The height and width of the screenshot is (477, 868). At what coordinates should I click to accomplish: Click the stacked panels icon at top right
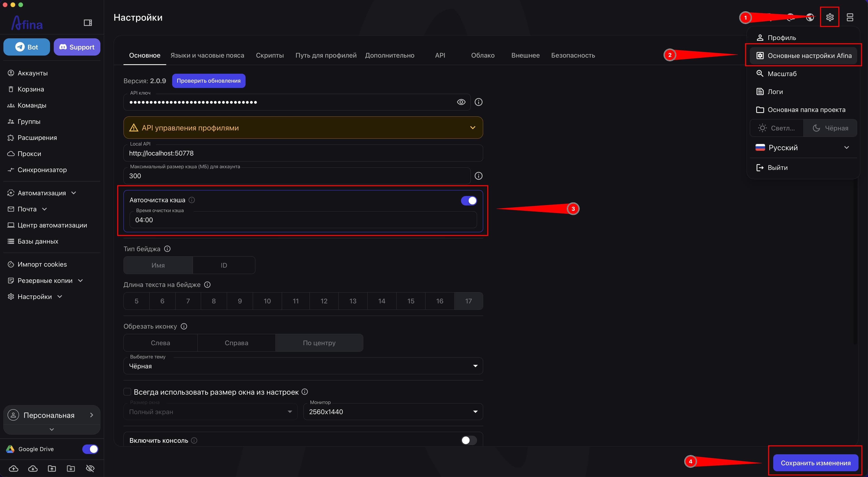click(x=850, y=17)
